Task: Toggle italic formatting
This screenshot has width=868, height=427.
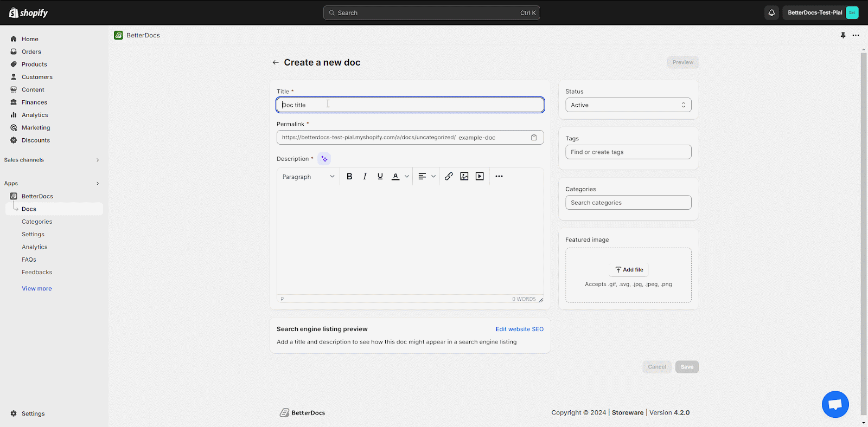Action: click(x=365, y=176)
